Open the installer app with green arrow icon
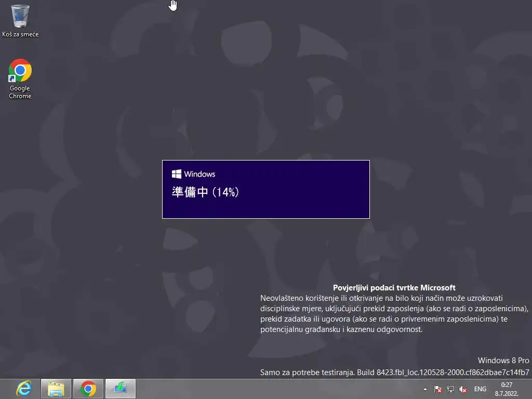 pos(121,389)
